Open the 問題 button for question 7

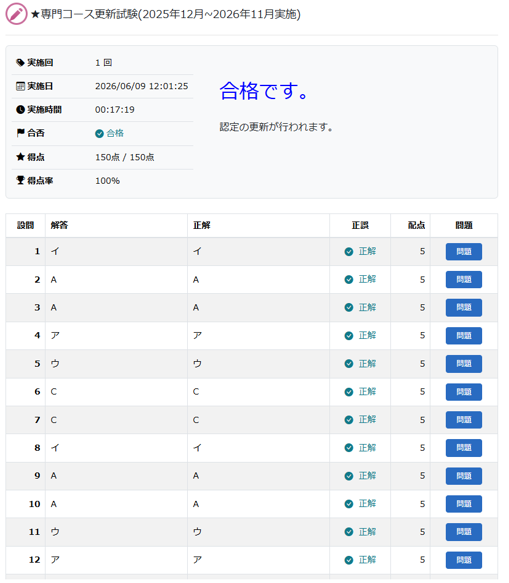464,420
